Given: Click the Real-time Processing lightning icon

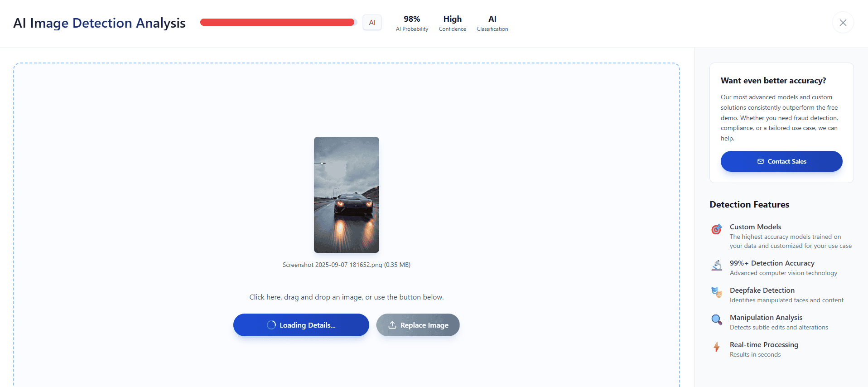Looking at the screenshot, I should pos(717,347).
